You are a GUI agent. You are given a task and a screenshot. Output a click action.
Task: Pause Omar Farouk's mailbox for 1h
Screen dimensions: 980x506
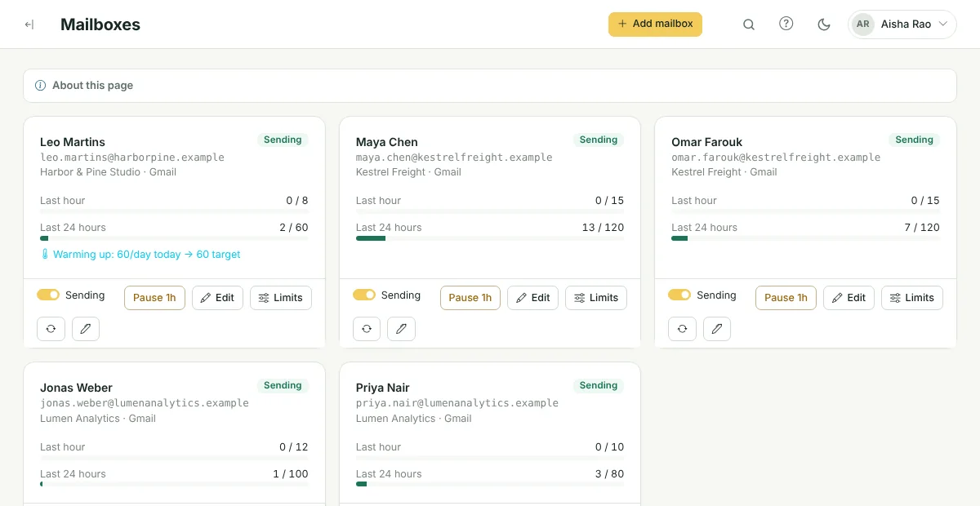[786, 298]
